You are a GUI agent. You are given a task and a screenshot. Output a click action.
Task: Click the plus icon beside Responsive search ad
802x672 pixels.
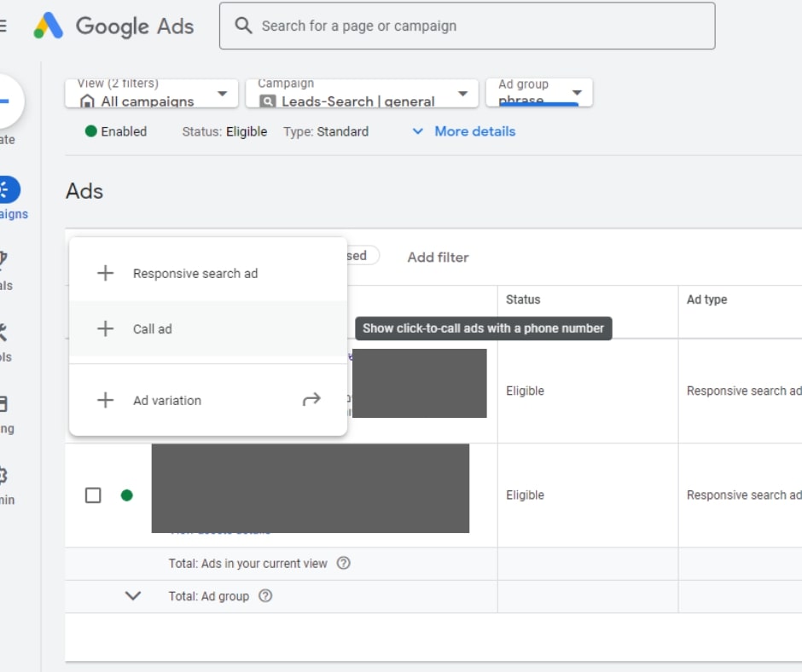[105, 273]
